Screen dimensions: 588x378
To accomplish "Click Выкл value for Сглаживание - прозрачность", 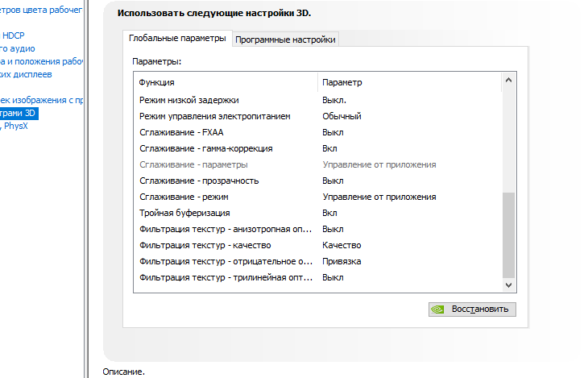I will 333,181.
